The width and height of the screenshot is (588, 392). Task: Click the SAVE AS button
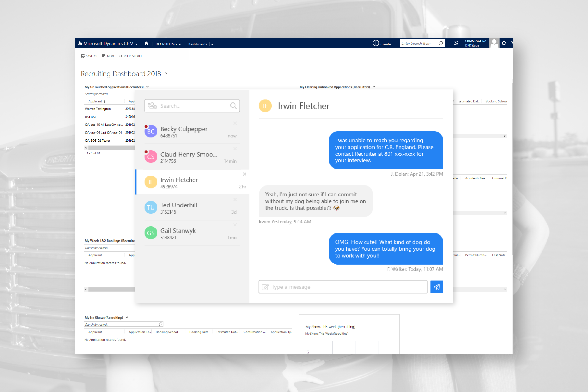[x=89, y=56]
